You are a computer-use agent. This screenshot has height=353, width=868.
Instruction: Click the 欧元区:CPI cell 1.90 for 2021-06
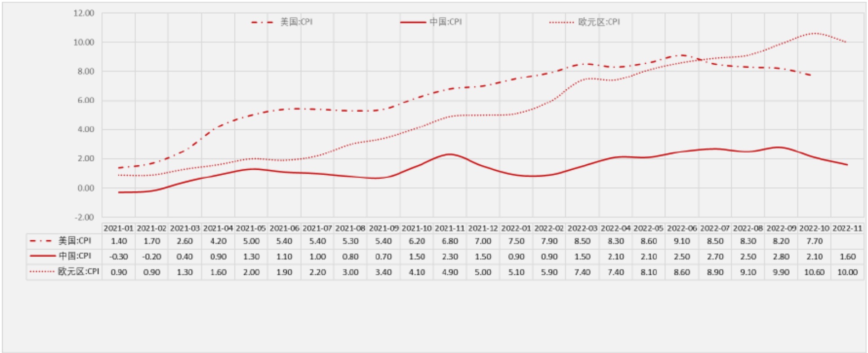[x=284, y=272]
